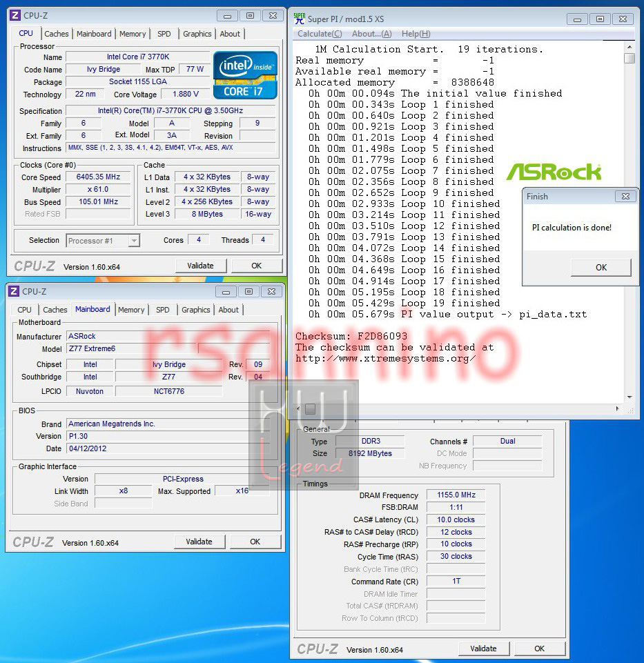
Task: Open the About menu in Super PI
Action: [x=372, y=34]
